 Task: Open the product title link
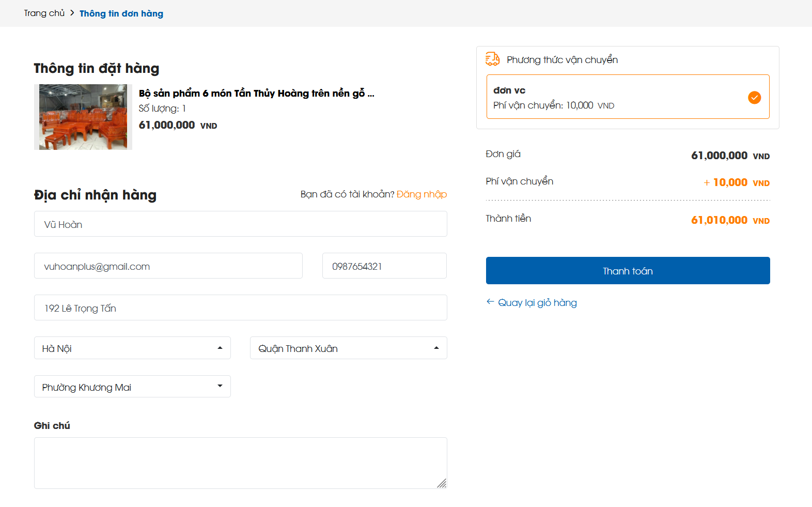tap(256, 94)
